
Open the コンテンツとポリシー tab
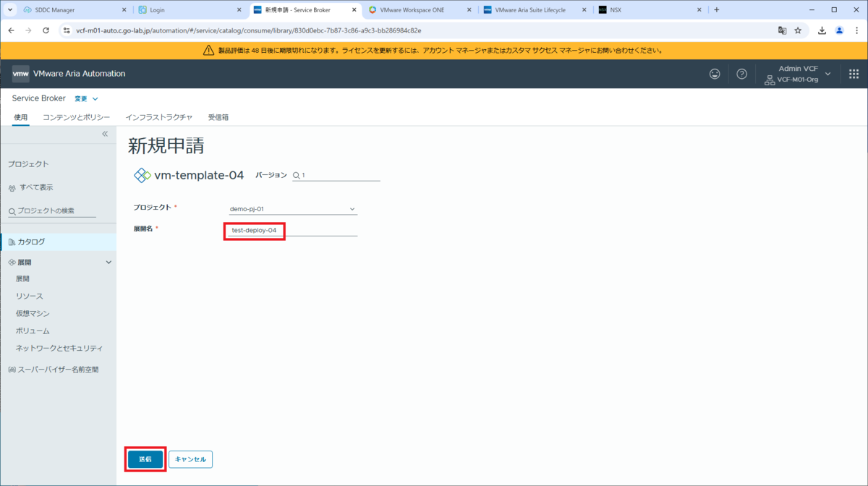point(76,117)
